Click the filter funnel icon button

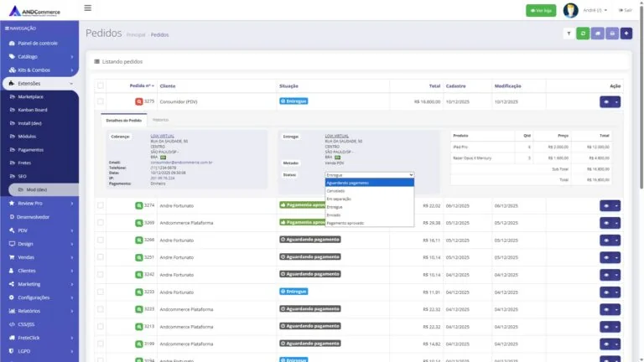pos(569,34)
